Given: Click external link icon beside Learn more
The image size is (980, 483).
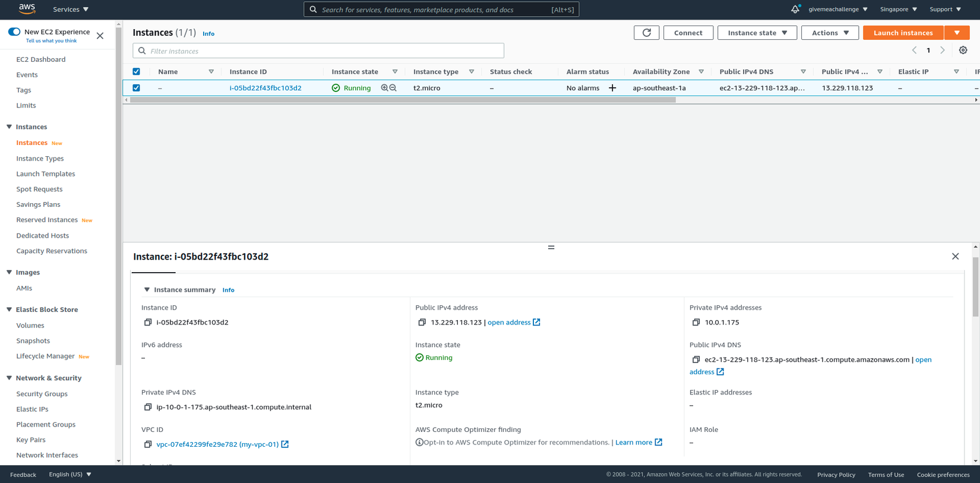Looking at the screenshot, I should coord(659,443).
